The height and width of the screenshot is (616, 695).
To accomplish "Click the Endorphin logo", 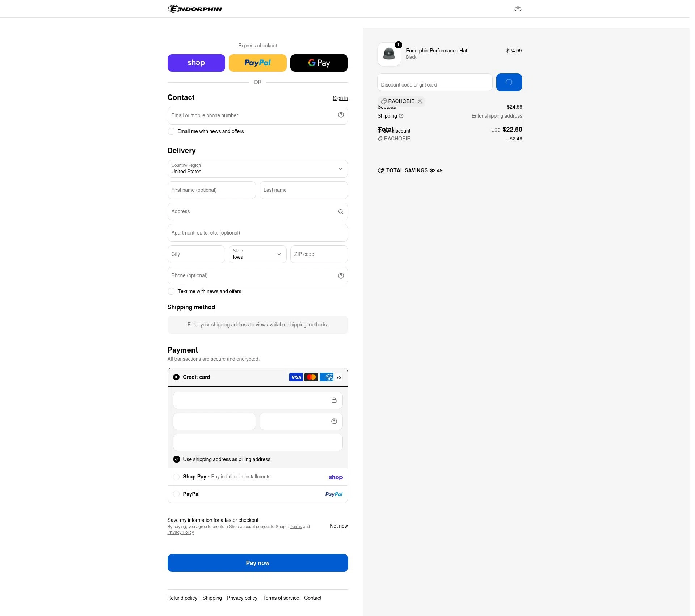I will (195, 9).
